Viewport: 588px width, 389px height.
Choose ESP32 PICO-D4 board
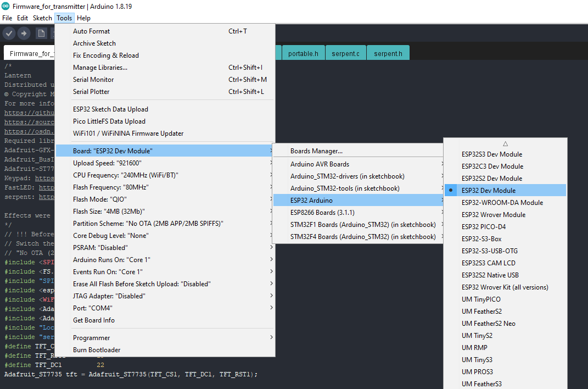(x=505, y=226)
